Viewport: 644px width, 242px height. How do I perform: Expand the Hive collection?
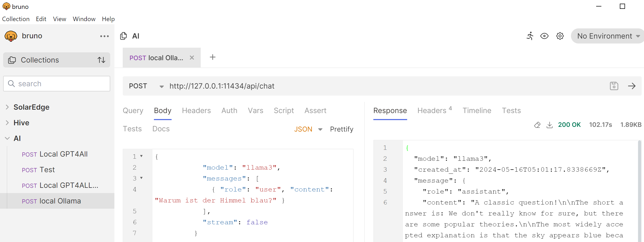pos(7,123)
